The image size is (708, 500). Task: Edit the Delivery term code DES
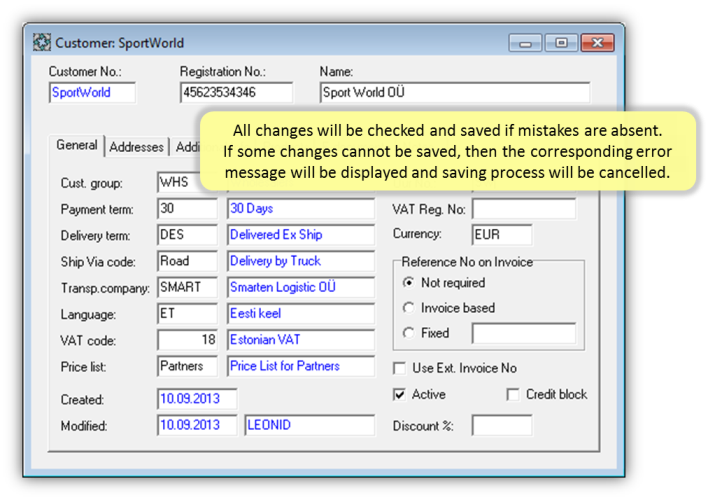[187, 235]
